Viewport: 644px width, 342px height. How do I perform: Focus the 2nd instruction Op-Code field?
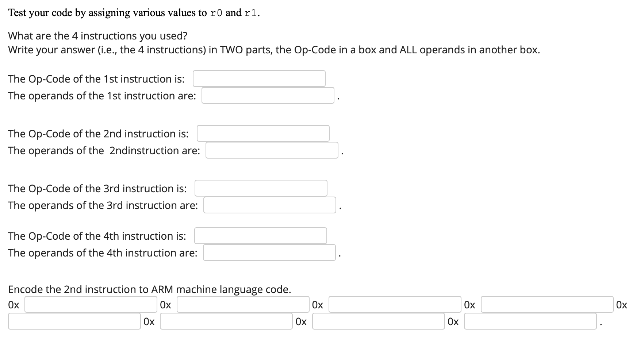point(263,133)
